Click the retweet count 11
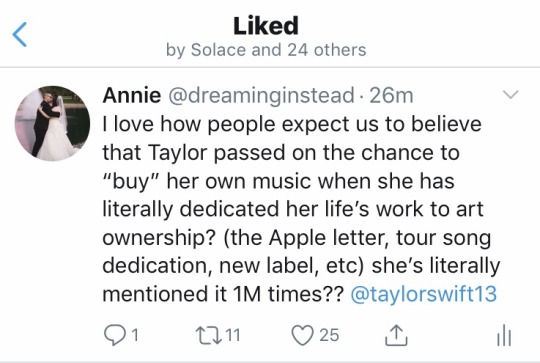 click(x=233, y=335)
